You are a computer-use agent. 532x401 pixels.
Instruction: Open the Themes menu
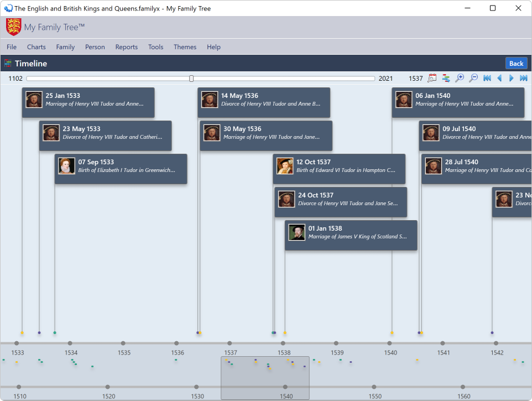(x=185, y=47)
